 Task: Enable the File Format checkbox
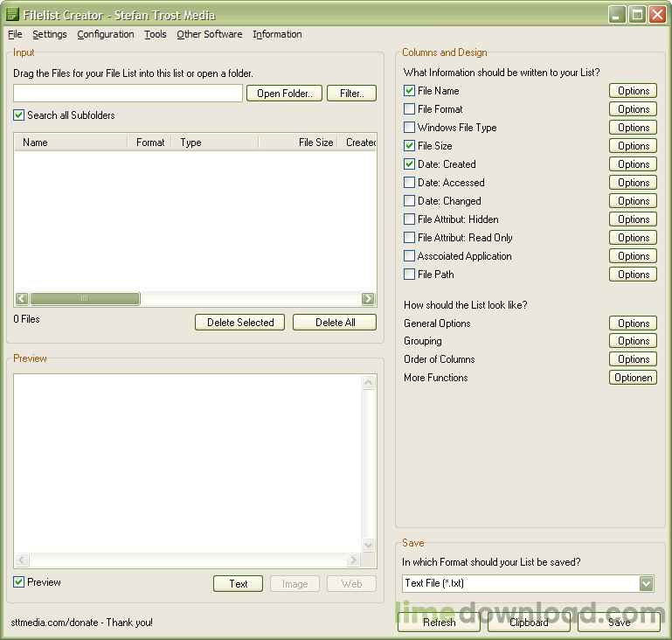pyautogui.click(x=410, y=109)
